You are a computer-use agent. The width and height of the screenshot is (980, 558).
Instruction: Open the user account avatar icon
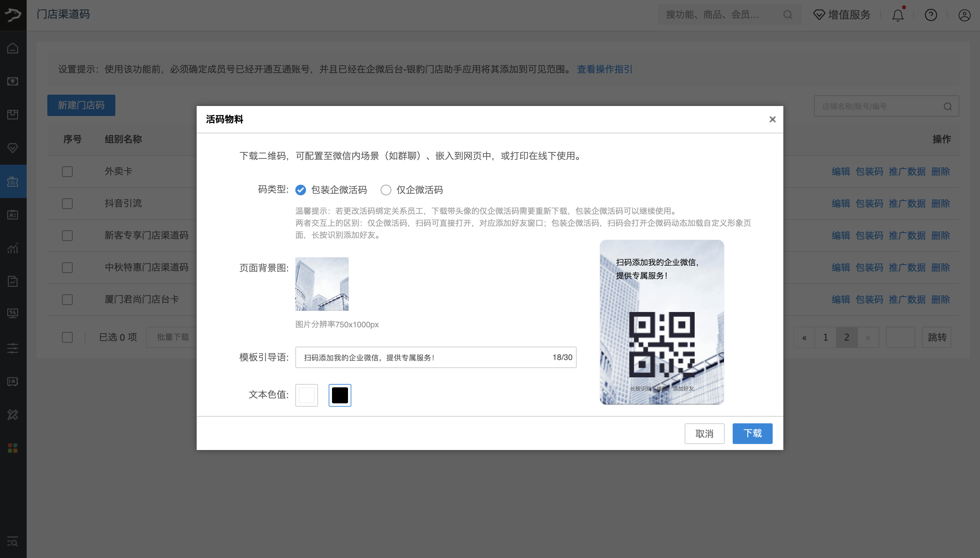(964, 15)
